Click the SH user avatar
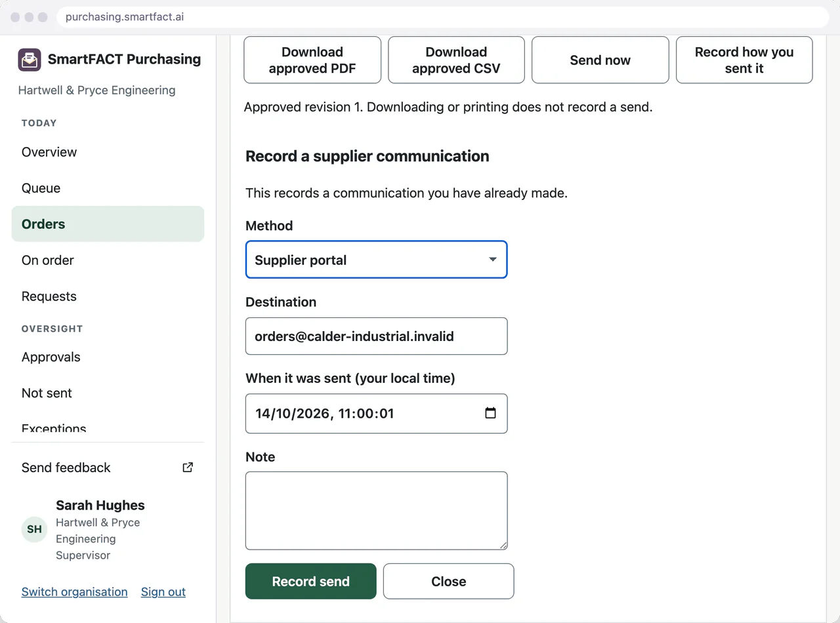This screenshot has width=840, height=623. [34, 529]
